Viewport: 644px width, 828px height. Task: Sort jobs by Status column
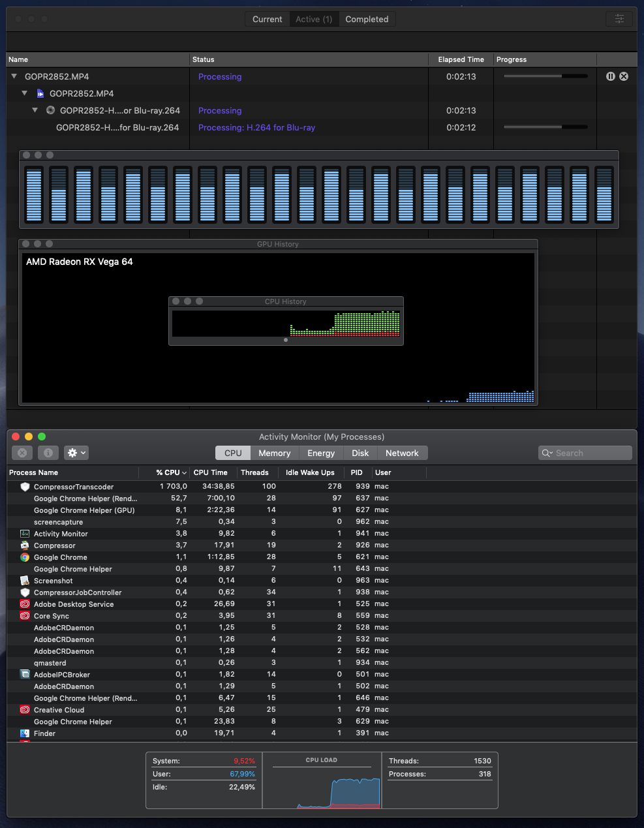(x=309, y=59)
